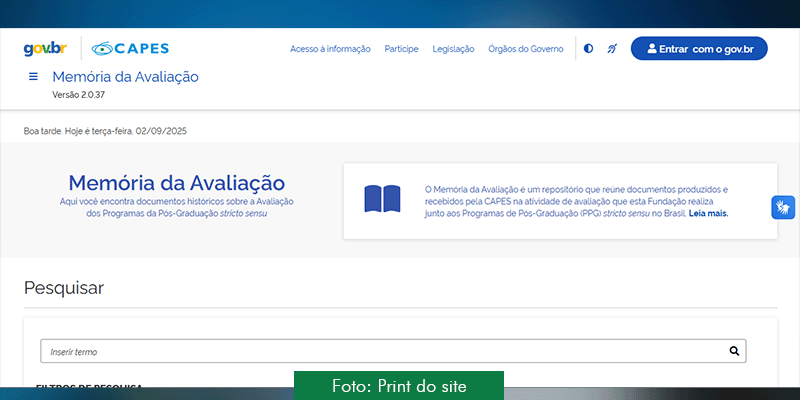800x400 pixels.
Task: Select the Participe menu item
Action: (401, 49)
